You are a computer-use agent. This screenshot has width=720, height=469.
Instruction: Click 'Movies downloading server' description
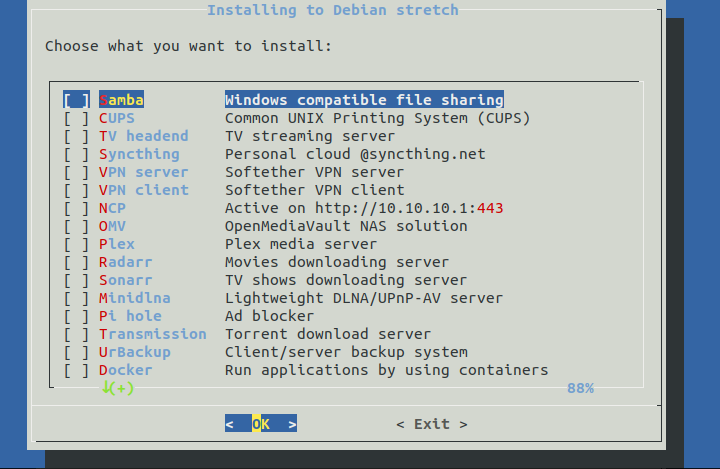click(x=337, y=262)
